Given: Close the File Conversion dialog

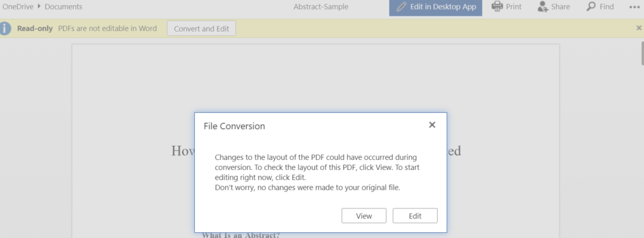Looking at the screenshot, I should [432, 125].
